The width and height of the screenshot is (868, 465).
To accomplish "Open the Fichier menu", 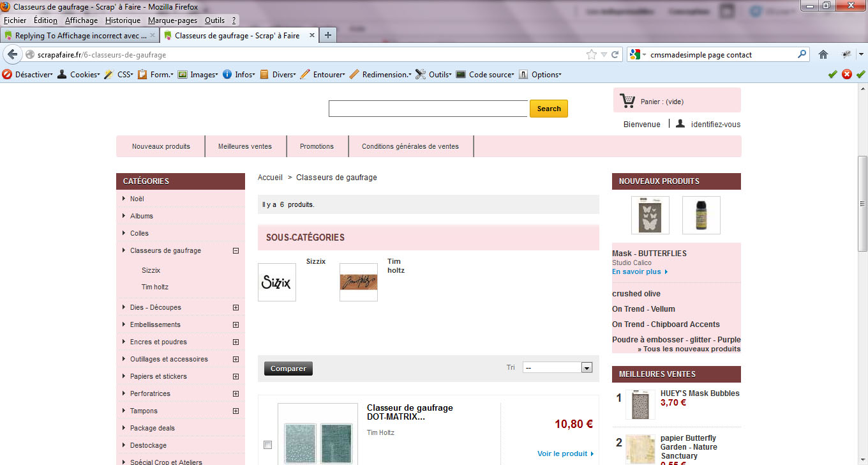I will point(15,20).
